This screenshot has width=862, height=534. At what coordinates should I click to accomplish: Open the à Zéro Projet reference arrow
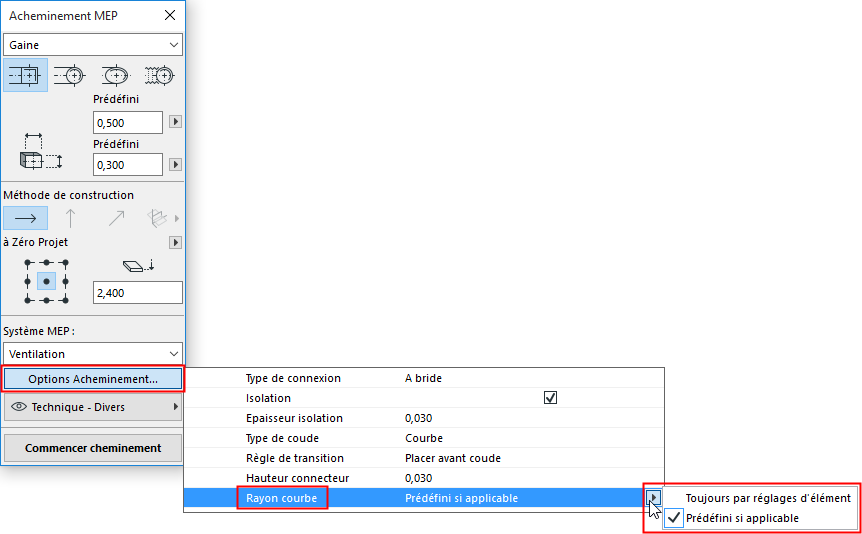(x=175, y=242)
